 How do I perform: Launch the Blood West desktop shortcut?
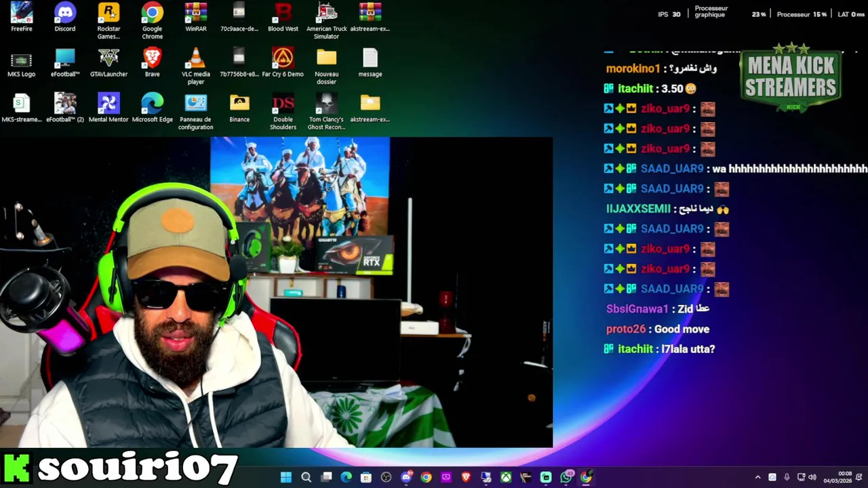pos(283,18)
